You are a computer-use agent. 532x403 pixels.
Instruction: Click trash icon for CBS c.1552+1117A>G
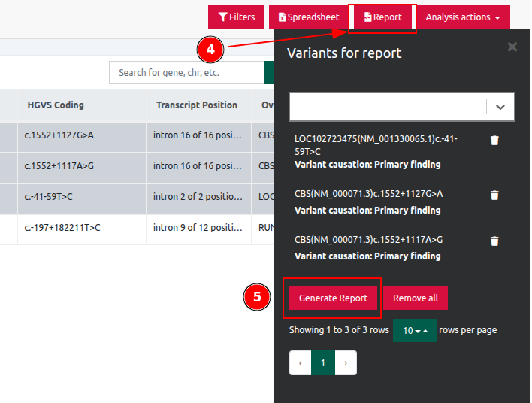click(494, 241)
